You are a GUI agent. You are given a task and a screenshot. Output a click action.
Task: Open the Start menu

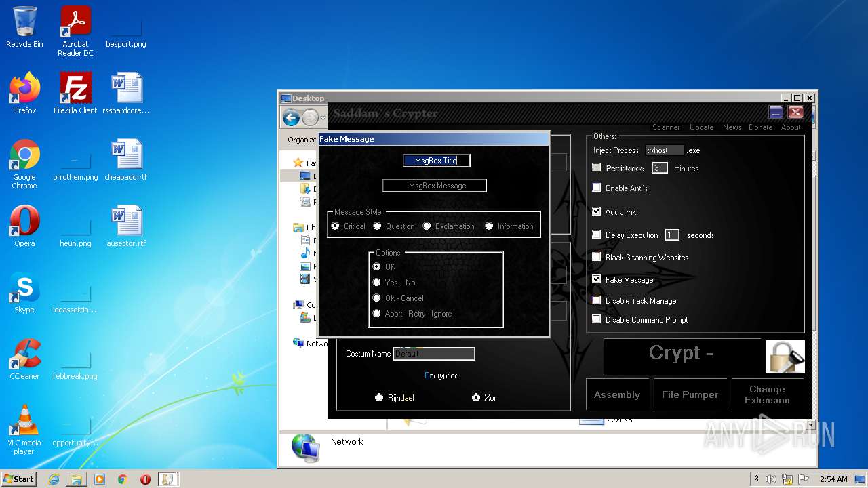[19, 479]
